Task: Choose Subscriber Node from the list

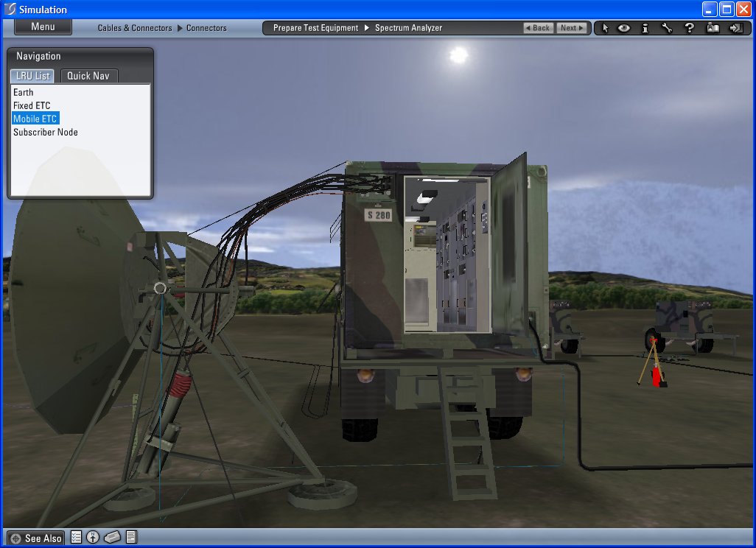Action: [46, 132]
